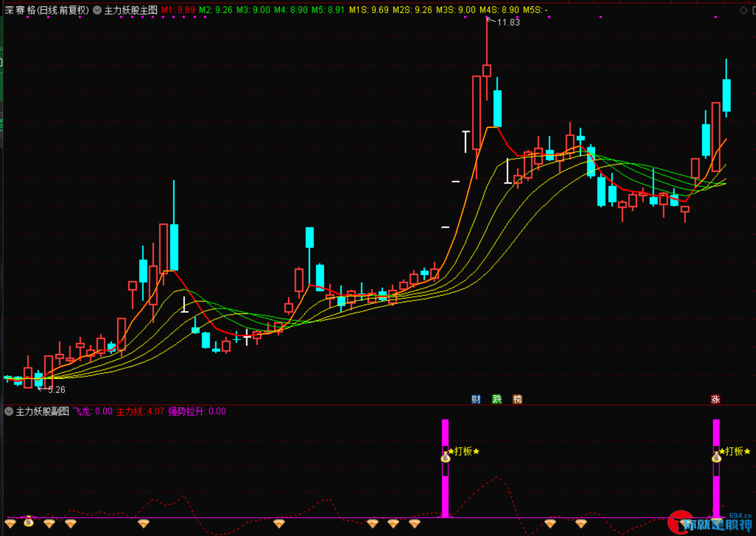Click the yellow M2S: 9.26 value
756x536 pixels.
click(412, 10)
